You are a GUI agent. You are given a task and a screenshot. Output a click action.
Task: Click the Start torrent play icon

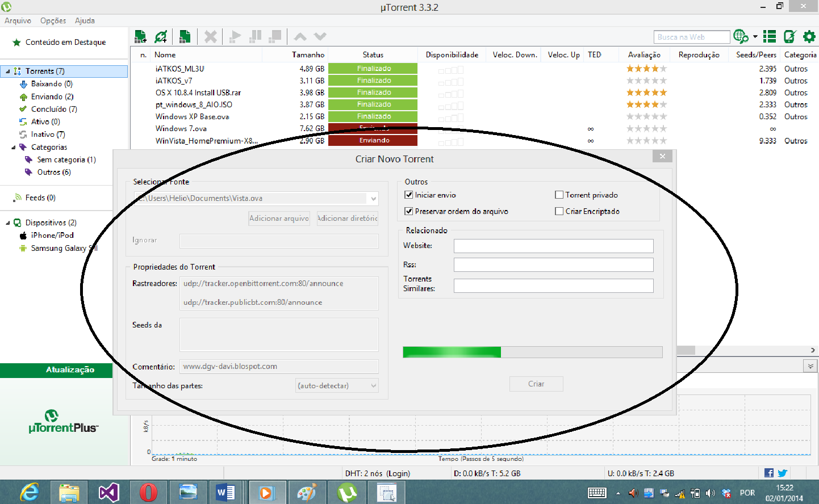(235, 37)
